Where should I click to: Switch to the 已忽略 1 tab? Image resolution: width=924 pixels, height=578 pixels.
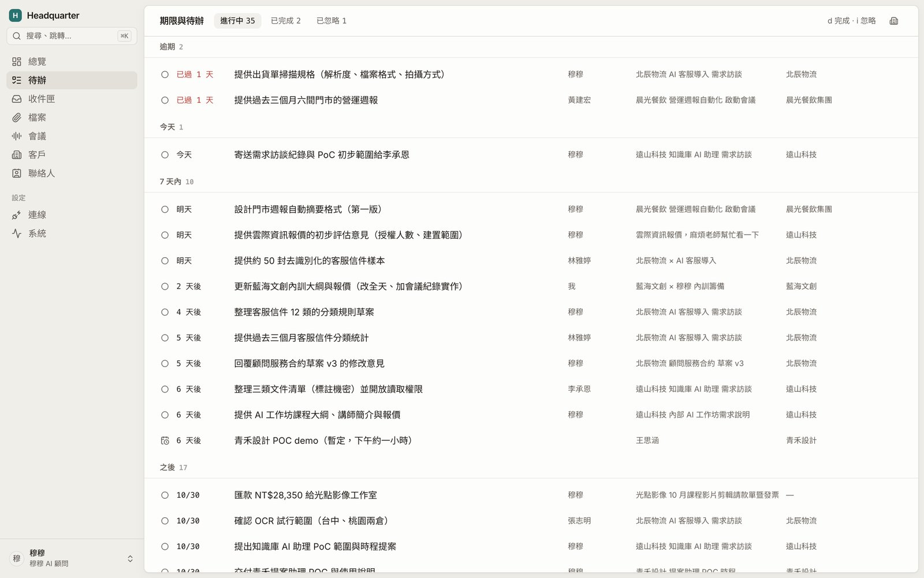click(331, 21)
